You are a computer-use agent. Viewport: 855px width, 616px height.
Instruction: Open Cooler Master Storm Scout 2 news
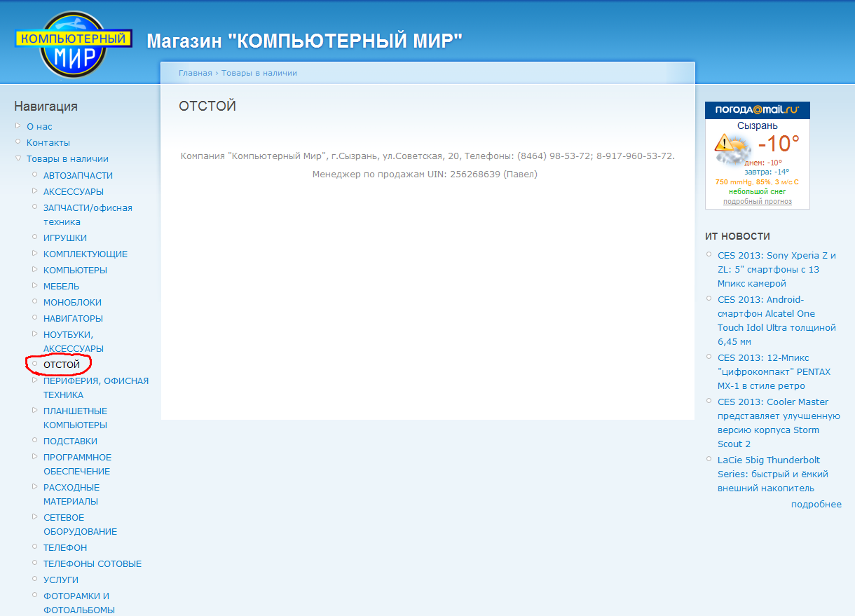pyautogui.click(x=779, y=423)
